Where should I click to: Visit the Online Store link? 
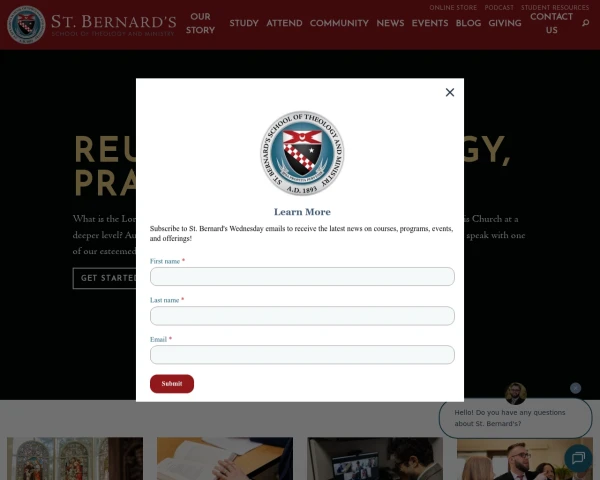point(453,8)
